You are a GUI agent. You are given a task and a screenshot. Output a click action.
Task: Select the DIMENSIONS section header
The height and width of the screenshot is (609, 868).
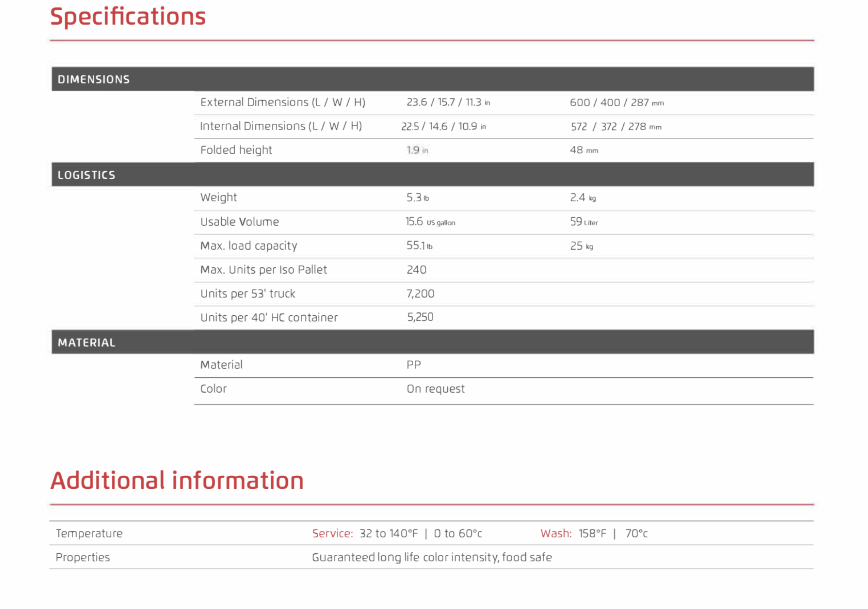[433, 79]
